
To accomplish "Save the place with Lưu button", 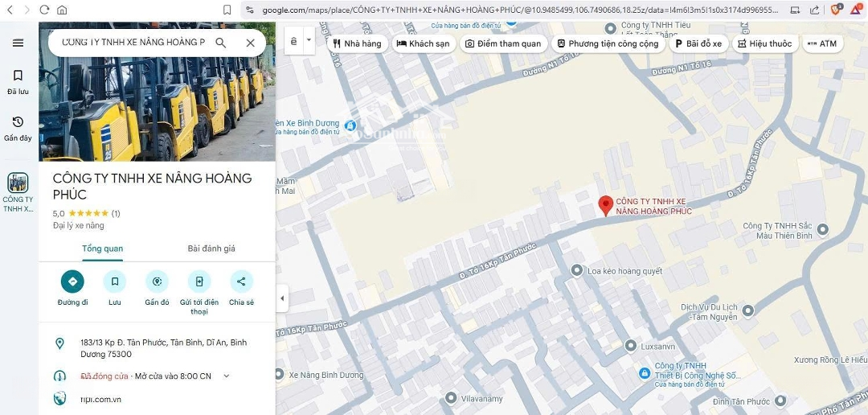I will pyautogui.click(x=115, y=281).
